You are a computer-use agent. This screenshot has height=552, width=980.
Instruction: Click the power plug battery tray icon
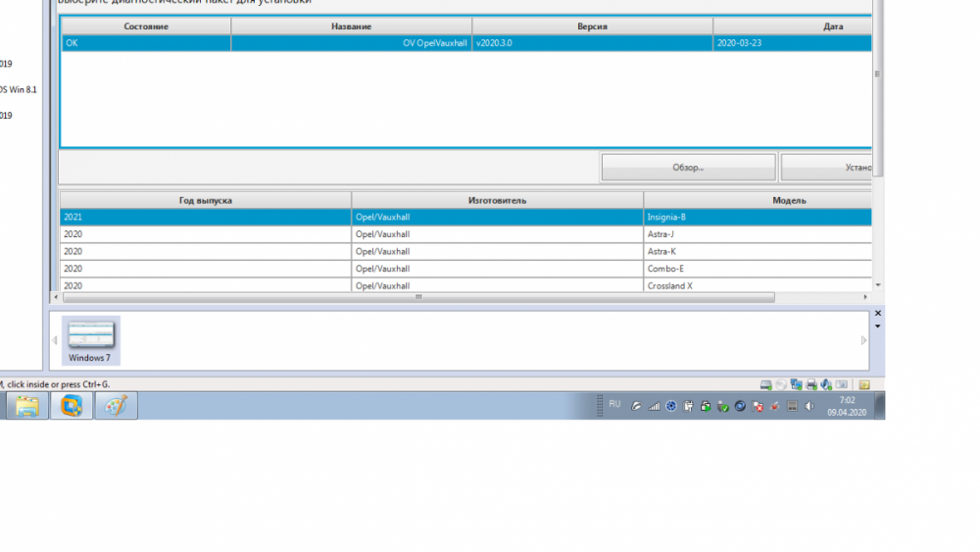(x=688, y=406)
